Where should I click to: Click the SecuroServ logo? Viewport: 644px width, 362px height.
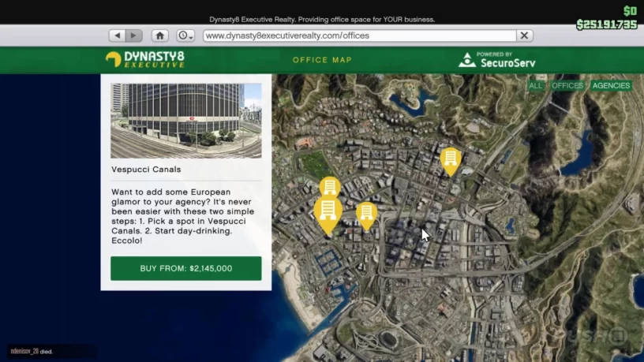click(497, 60)
